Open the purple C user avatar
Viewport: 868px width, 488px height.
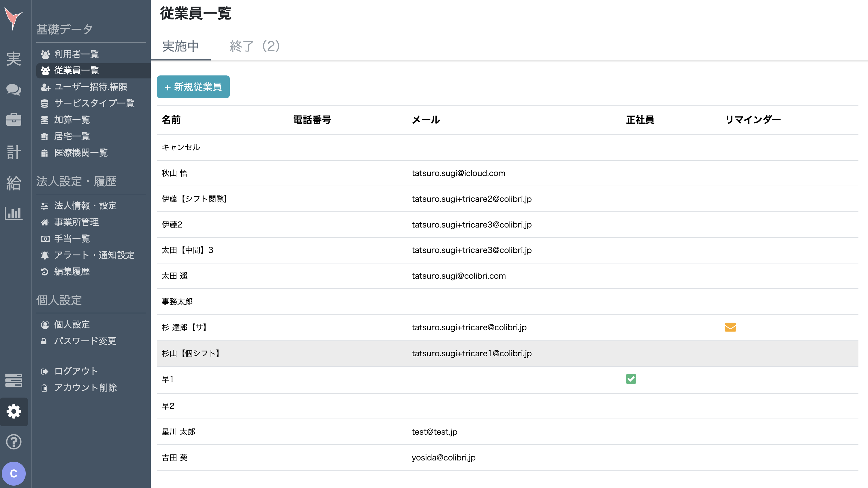13,474
